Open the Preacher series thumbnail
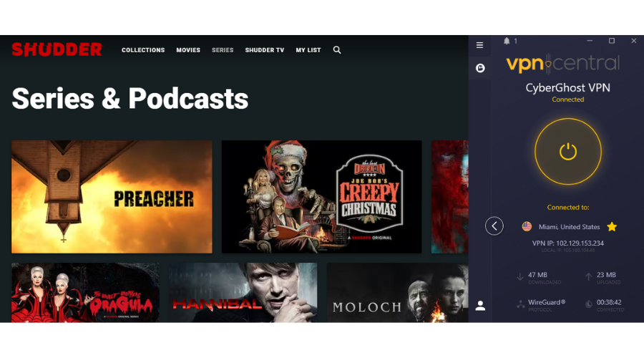644x358 pixels. coord(112,197)
